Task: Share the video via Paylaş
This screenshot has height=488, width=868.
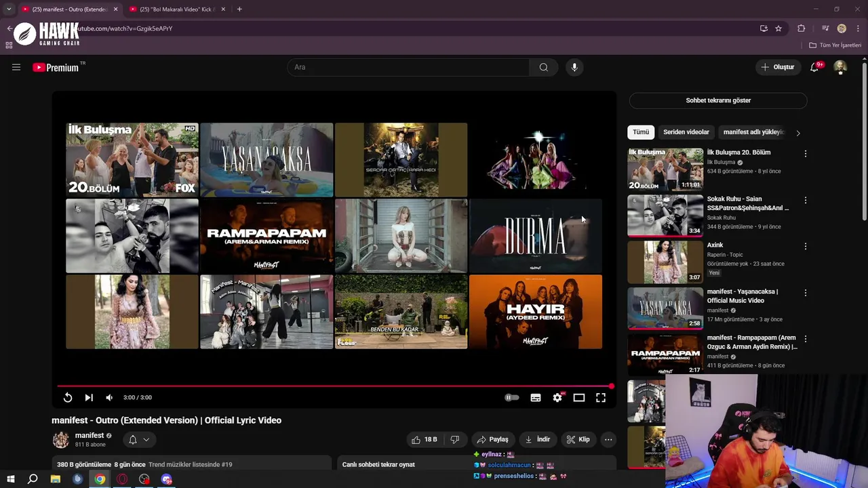Action: point(493,439)
